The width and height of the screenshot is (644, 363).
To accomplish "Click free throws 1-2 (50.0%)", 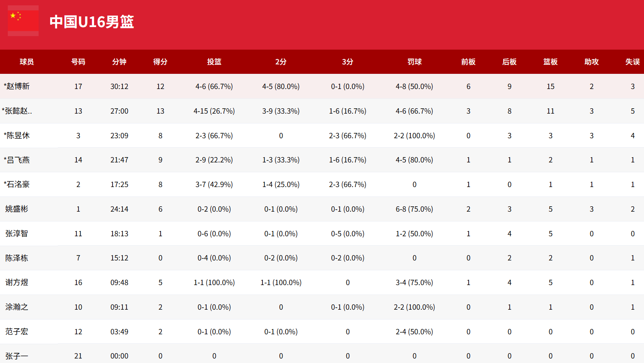I will click(x=414, y=234).
